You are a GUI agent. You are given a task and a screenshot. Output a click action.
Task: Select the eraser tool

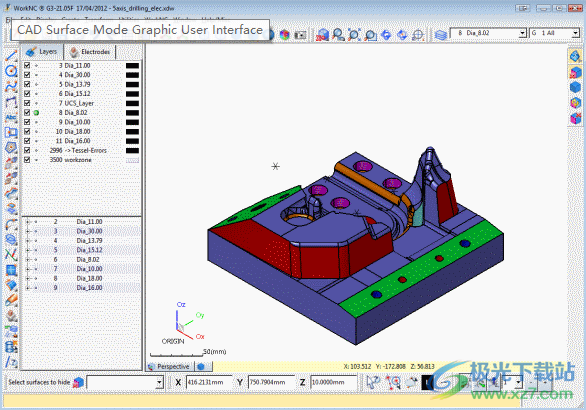tap(11, 300)
